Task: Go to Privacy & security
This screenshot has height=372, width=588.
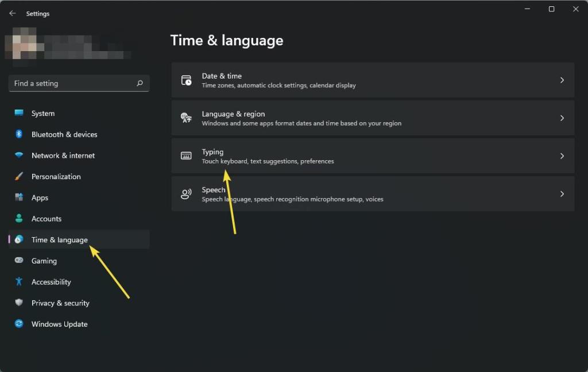Action: [x=79, y=302]
